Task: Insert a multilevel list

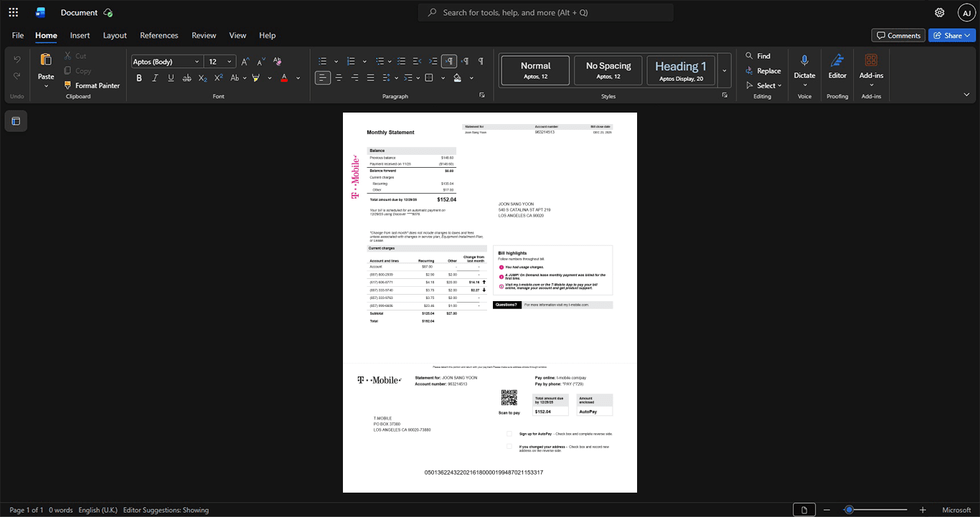Action: click(380, 62)
